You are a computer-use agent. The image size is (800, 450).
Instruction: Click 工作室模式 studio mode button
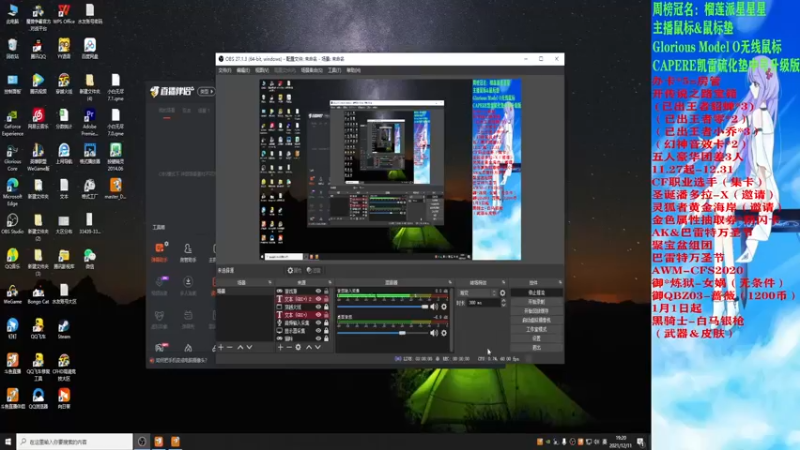pos(536,329)
